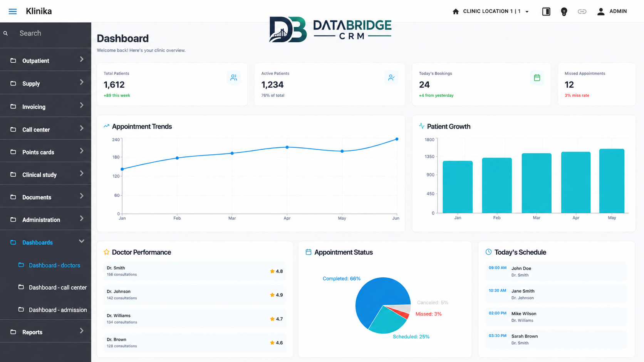Screen dimensions: 644x362
Task: Click the Points cards folder icon
Action: click(x=13, y=152)
